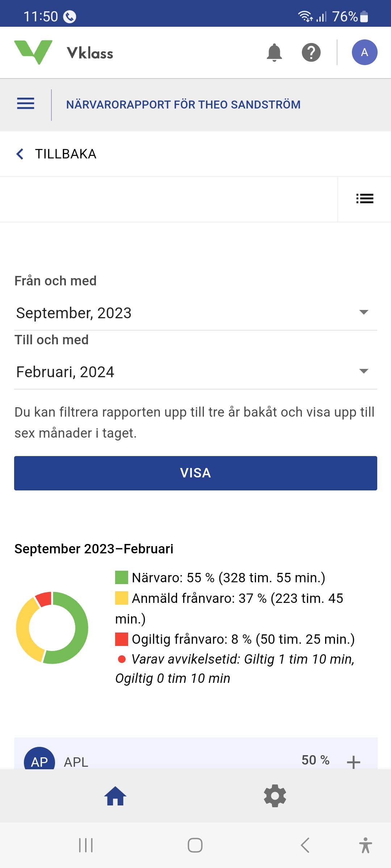Open the 'Från och med' month dropdown
This screenshot has height=868, width=391.
tap(195, 313)
